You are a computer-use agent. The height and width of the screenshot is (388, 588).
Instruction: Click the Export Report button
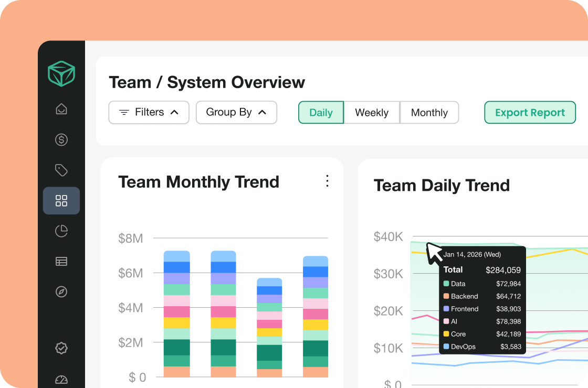(x=530, y=112)
